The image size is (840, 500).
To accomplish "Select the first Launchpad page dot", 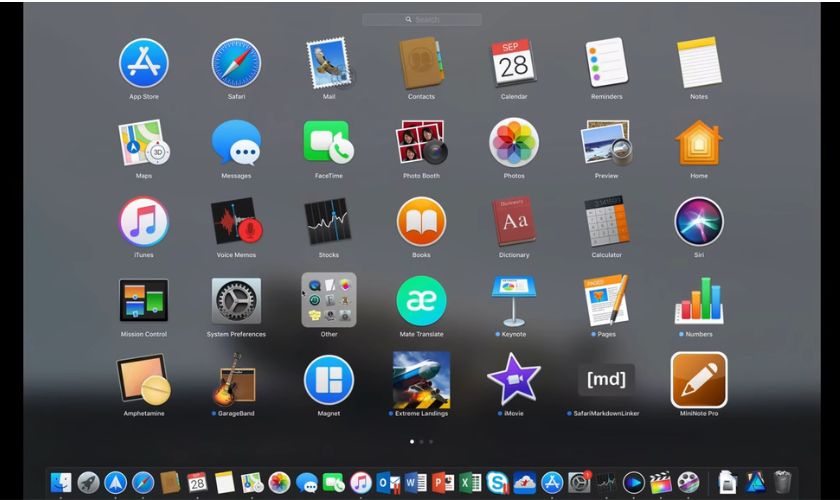I will point(411,442).
